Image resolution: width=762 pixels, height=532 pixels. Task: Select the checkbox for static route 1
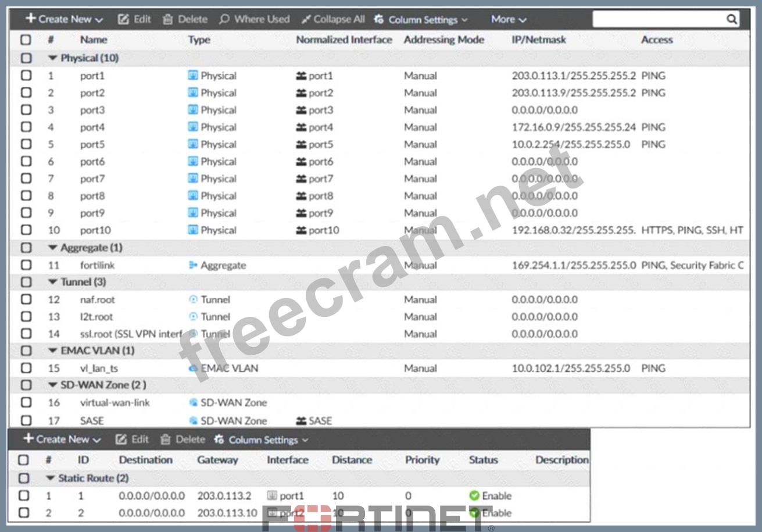click(x=23, y=496)
